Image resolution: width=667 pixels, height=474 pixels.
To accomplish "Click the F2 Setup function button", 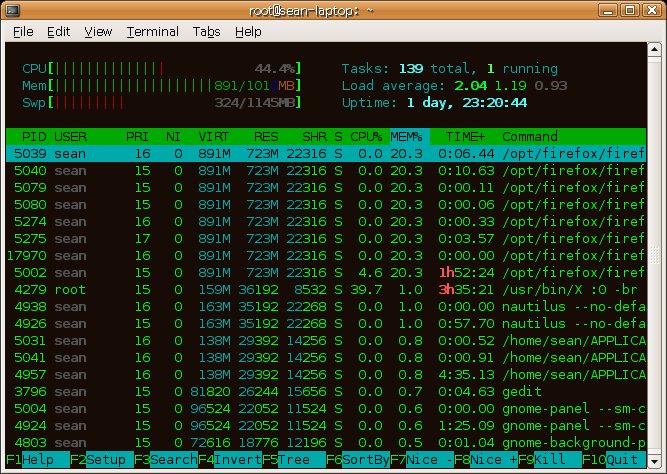I will [102, 460].
